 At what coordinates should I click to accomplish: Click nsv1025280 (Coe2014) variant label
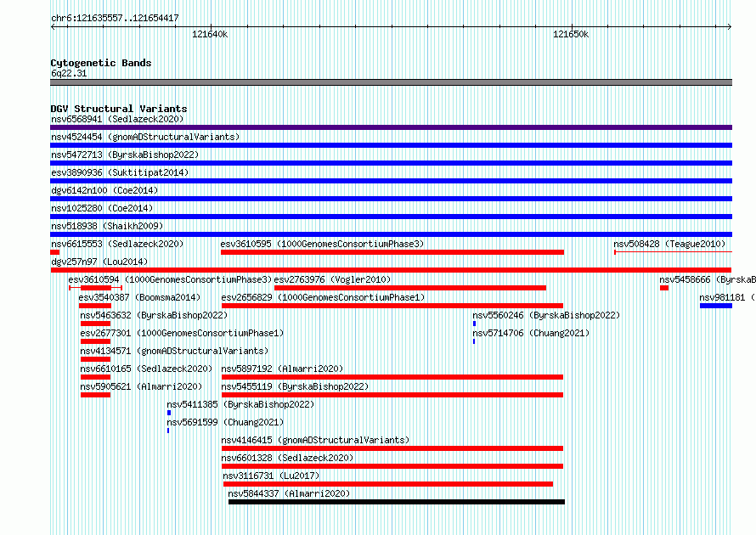pos(102,208)
